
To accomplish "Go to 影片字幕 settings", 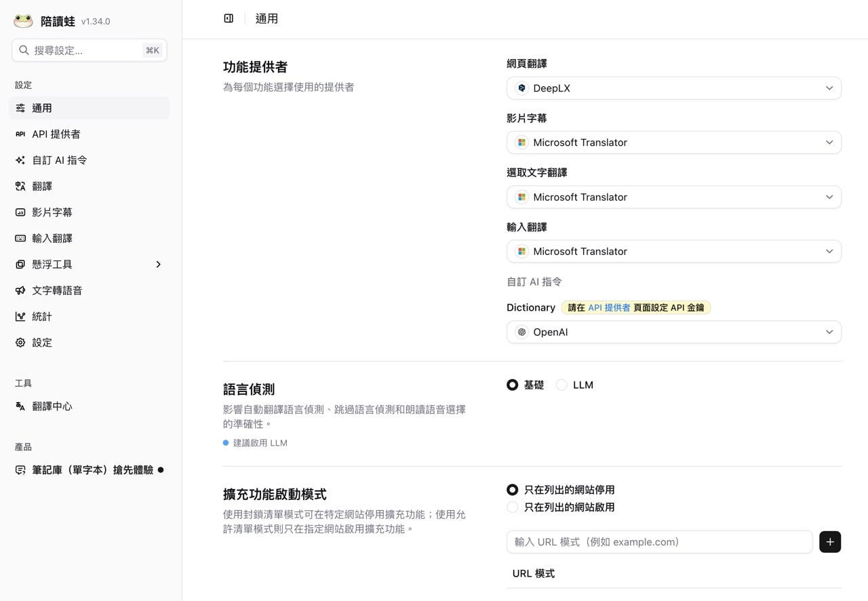I will click(x=90, y=212).
